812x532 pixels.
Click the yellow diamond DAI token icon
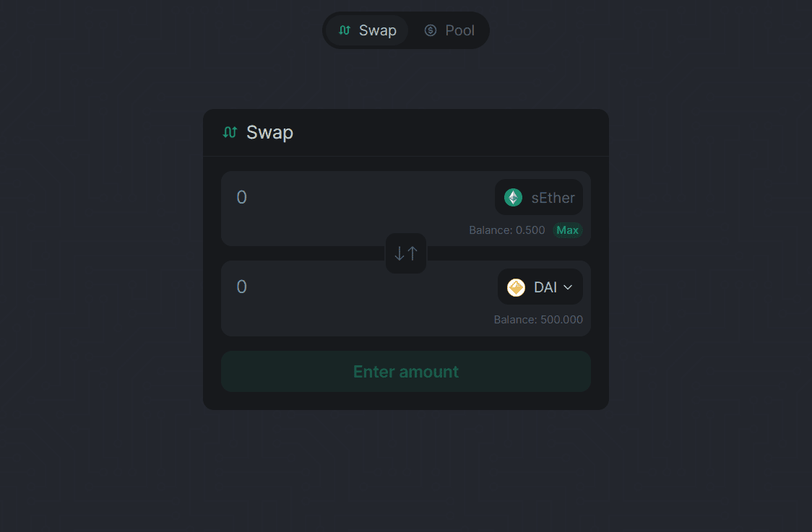click(x=516, y=287)
